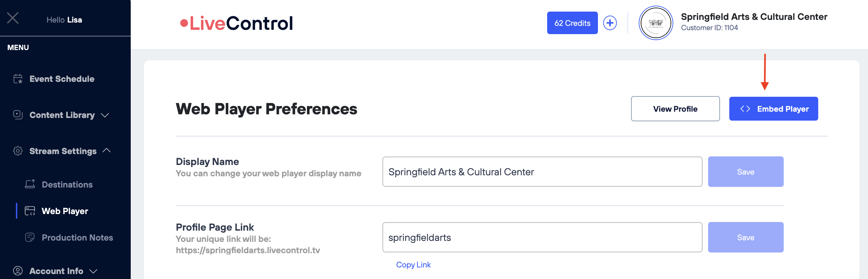
Task: Click the 62 Credits button
Action: tap(572, 23)
